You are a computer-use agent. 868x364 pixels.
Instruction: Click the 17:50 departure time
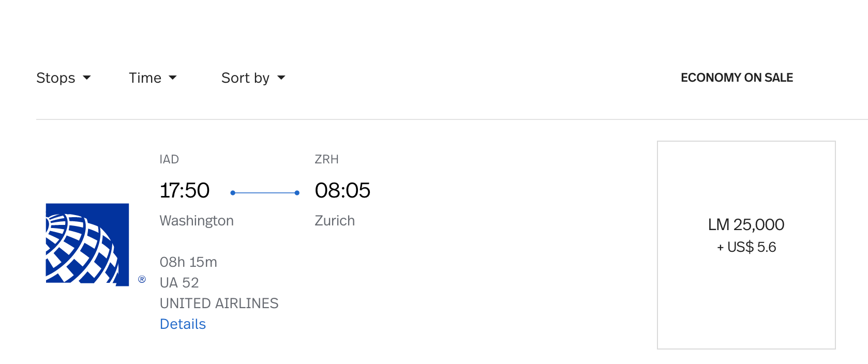pyautogui.click(x=185, y=190)
